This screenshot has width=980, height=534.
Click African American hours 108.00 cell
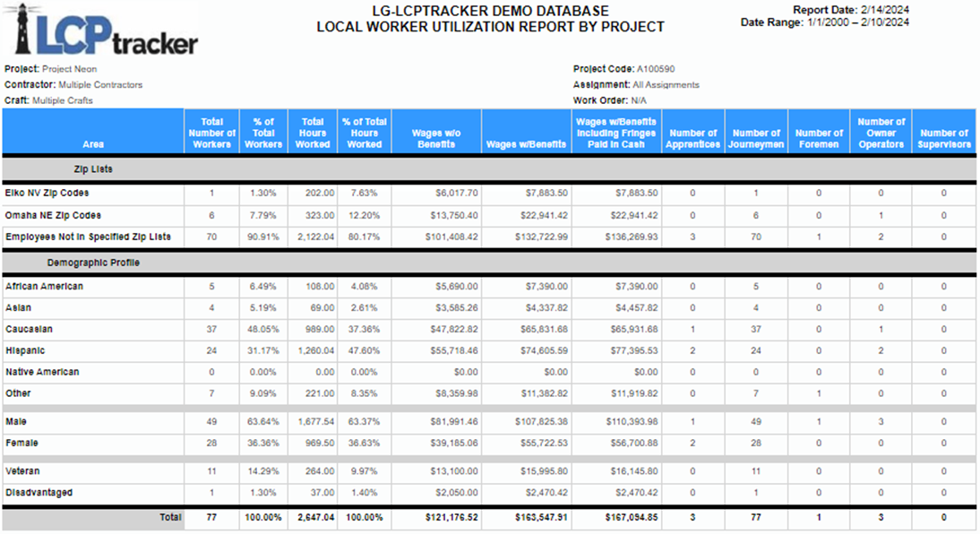click(320, 286)
